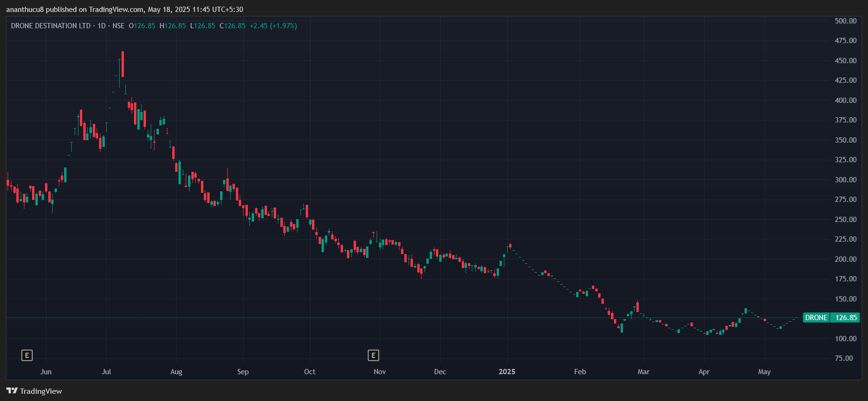This screenshot has height=401, width=868.
Task: Click the ananthucu8 publisher name
Action: (x=25, y=10)
